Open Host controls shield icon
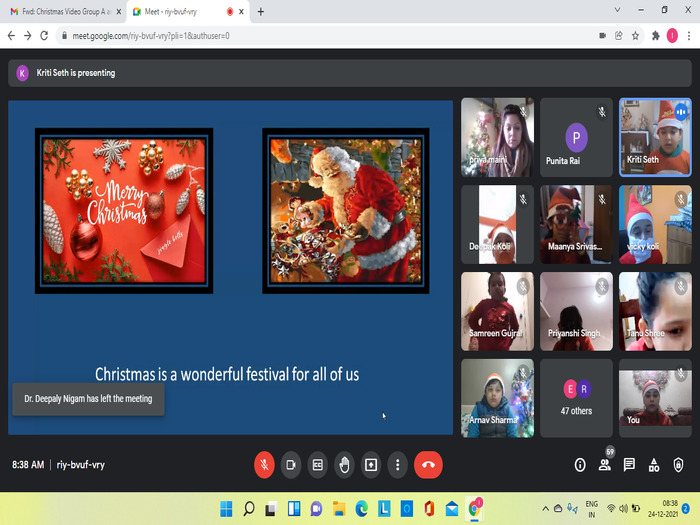Viewport: 700px width, 525px height. (x=678, y=465)
